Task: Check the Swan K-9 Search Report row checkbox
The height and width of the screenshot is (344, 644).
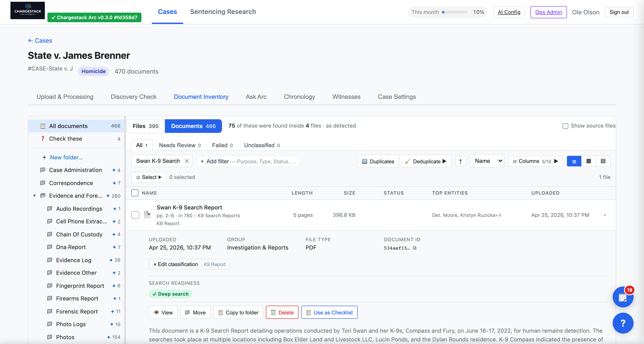Action: 135,215
